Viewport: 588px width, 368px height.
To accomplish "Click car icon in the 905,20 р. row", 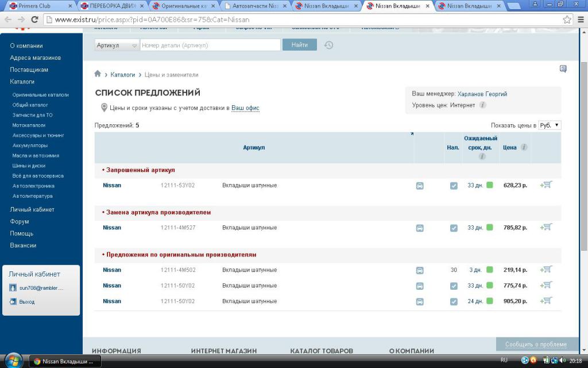I will click(x=420, y=301).
